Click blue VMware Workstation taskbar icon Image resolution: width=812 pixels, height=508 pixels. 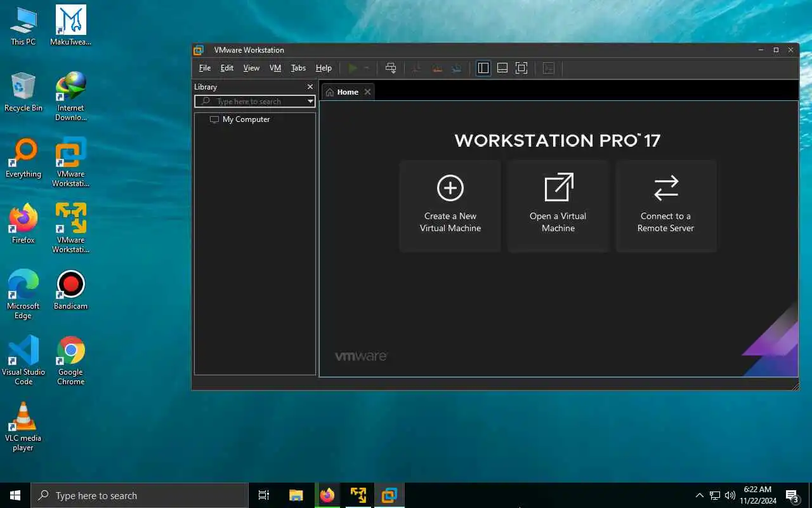(x=389, y=495)
